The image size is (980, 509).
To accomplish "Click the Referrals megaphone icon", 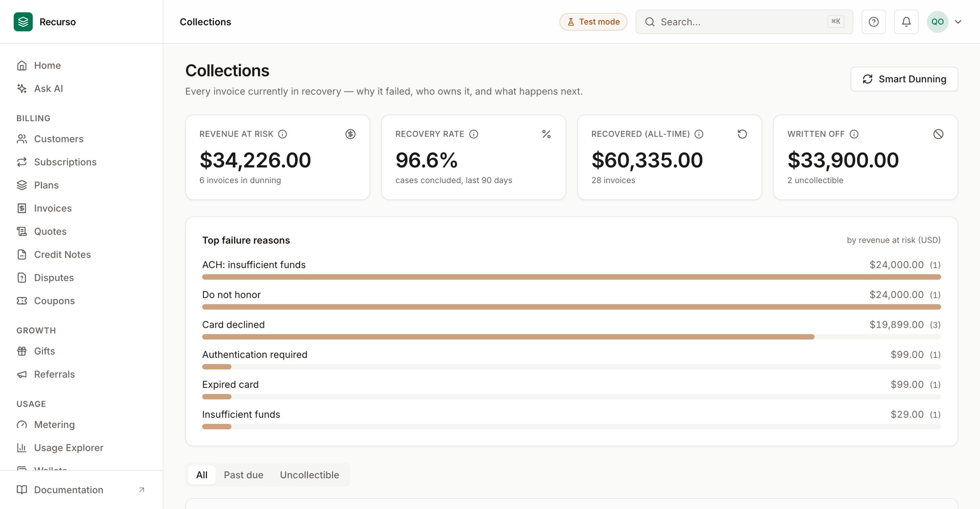I will [x=22, y=374].
